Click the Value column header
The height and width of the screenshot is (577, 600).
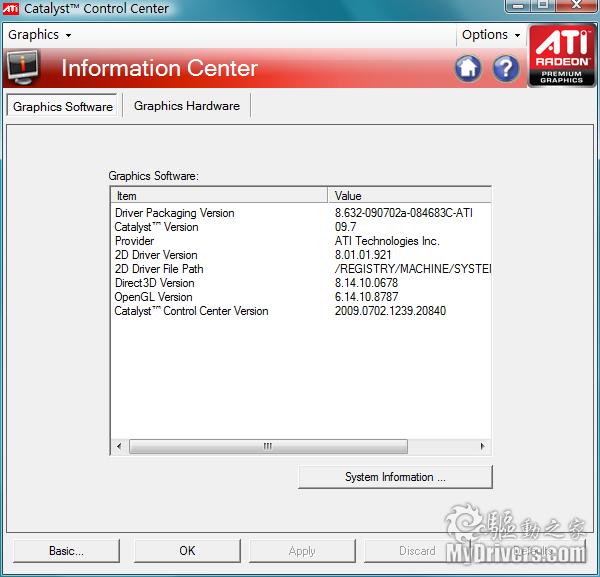409,196
